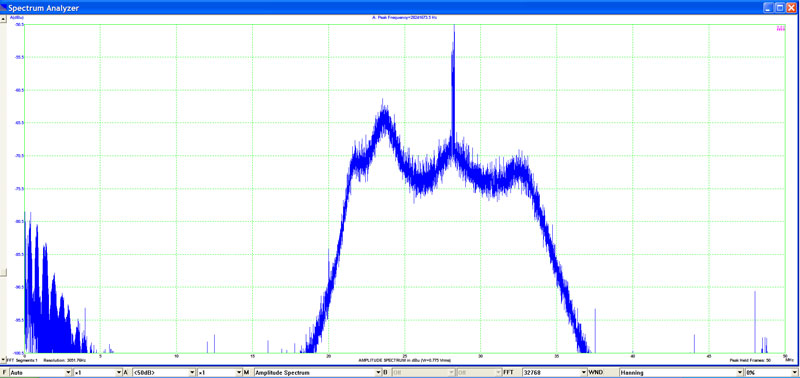
Task: Click the left vertical scrollbar thumb
Action: 4,272
